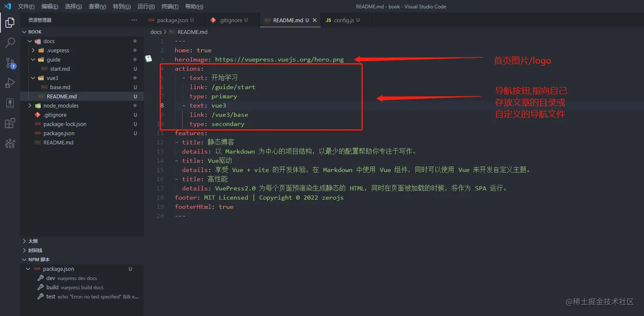Image resolution: width=644 pixels, height=316 pixels.
Task: Click line number 18 in the gutter
Action: [x=160, y=197]
